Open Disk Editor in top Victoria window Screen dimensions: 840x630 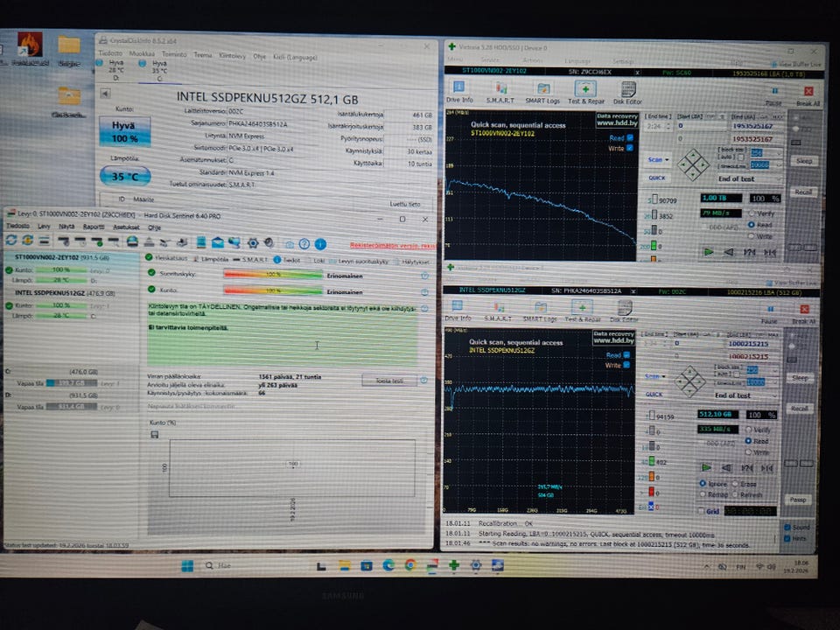coord(627,92)
